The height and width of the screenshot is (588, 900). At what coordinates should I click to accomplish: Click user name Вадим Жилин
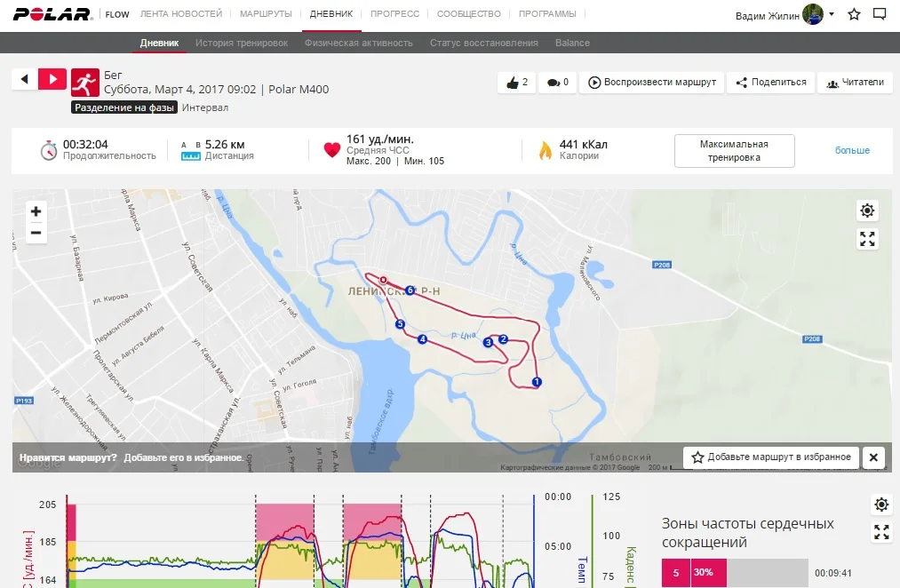click(768, 15)
